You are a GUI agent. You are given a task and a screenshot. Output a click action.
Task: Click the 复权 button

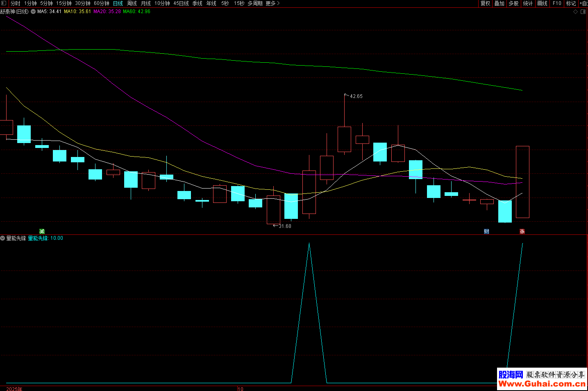tap(485, 3)
